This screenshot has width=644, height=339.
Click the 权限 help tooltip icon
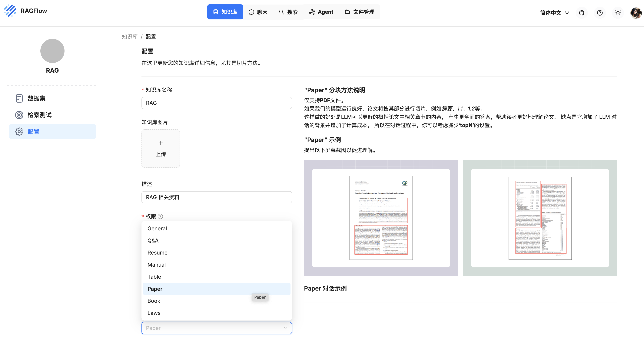tap(161, 216)
